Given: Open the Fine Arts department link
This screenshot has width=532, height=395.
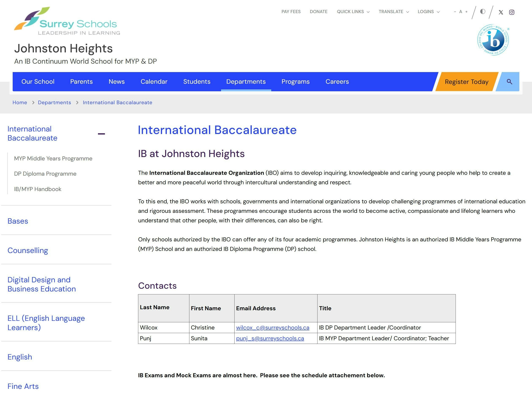Looking at the screenshot, I should coord(23,386).
